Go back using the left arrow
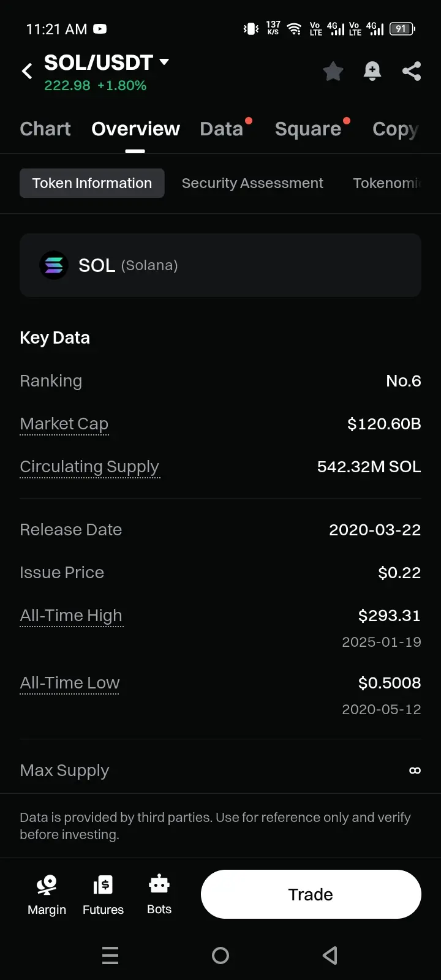 (27, 71)
